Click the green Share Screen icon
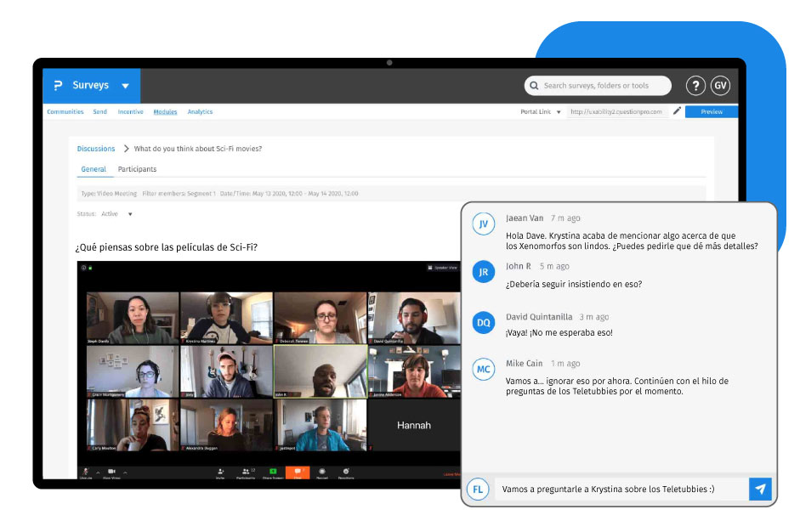This screenshot has width=800, height=532. click(273, 473)
